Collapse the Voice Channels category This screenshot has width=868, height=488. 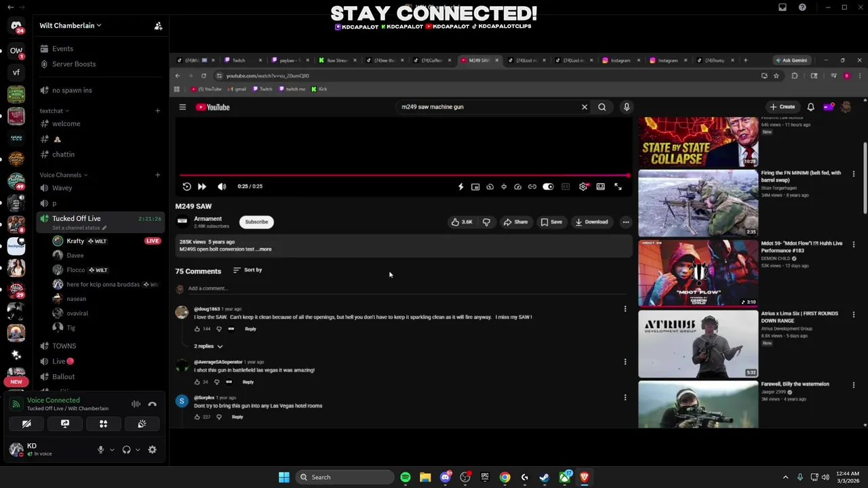pyautogui.click(x=64, y=175)
